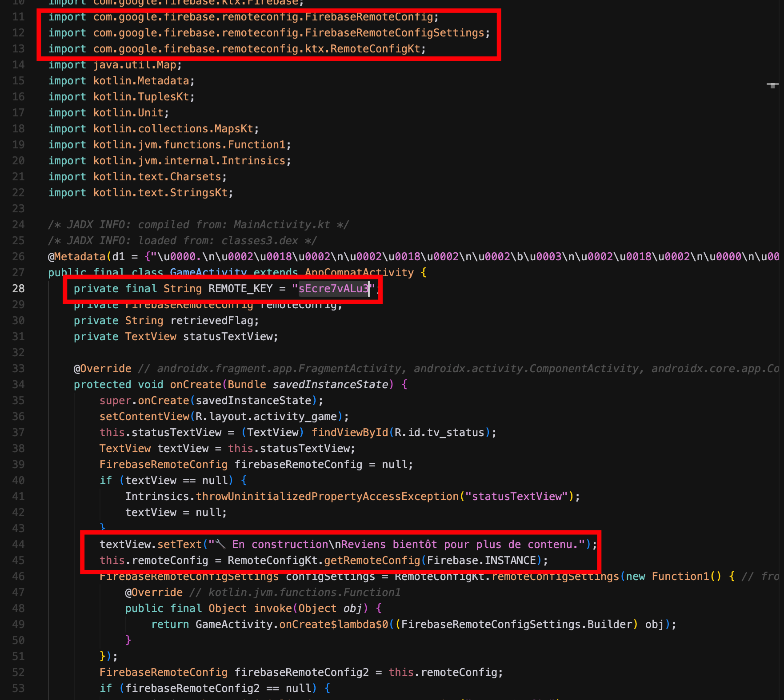Click line number 44 in the gutter
This screenshot has width=784, height=700.
(18, 544)
